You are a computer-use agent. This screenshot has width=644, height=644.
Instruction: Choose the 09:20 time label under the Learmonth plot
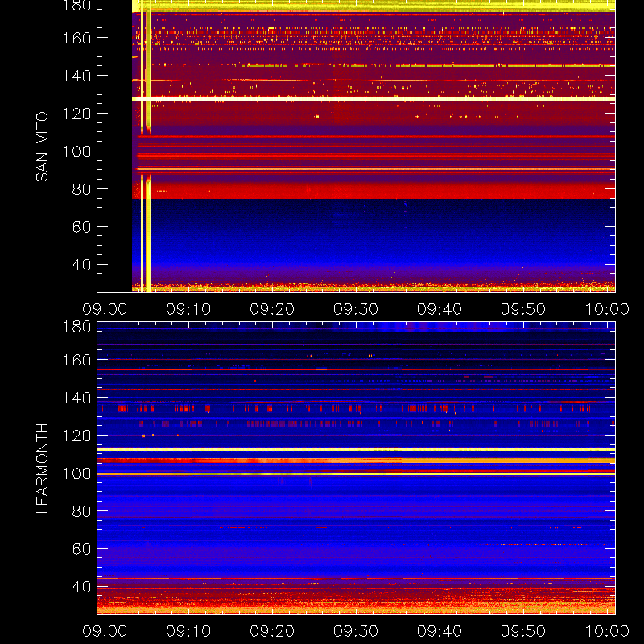click(272, 631)
